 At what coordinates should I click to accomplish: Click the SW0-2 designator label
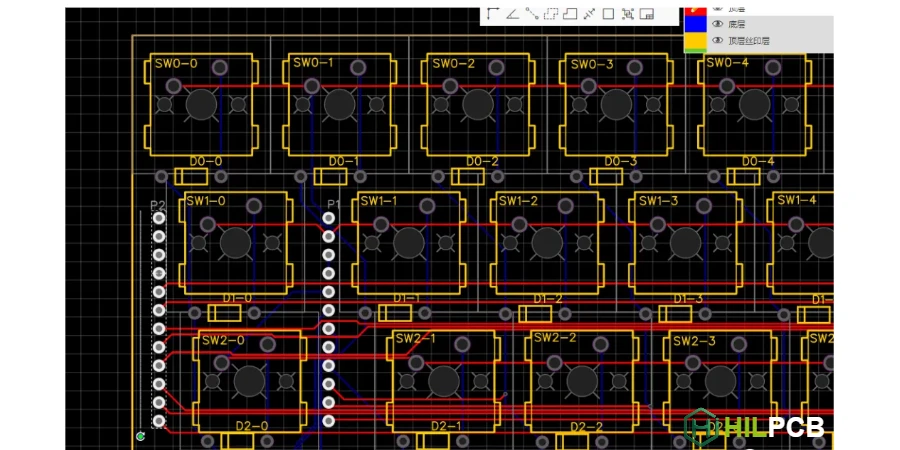click(453, 63)
